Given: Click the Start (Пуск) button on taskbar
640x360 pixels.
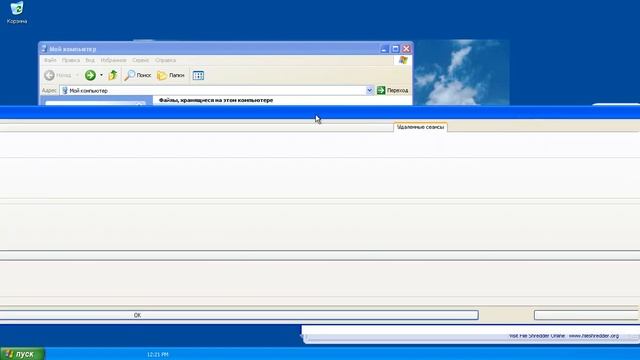Looking at the screenshot, I should point(22,354).
